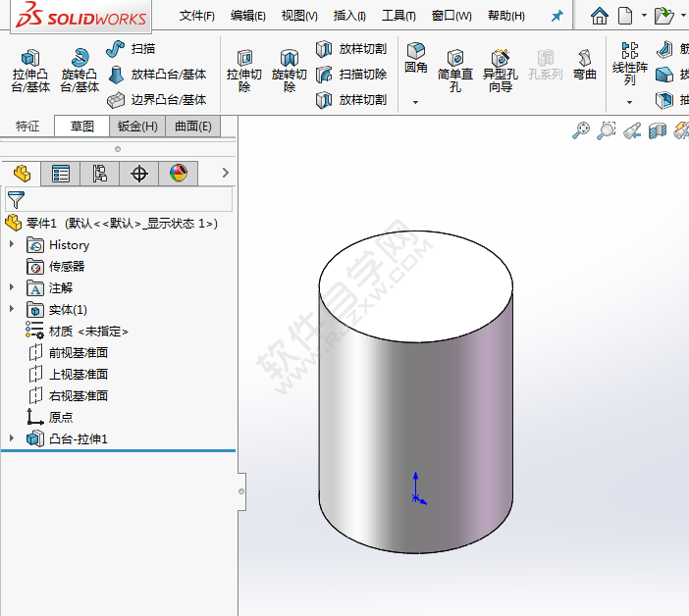Expand the 凸台-拉伸1 feature node
689x616 pixels.
12,437
